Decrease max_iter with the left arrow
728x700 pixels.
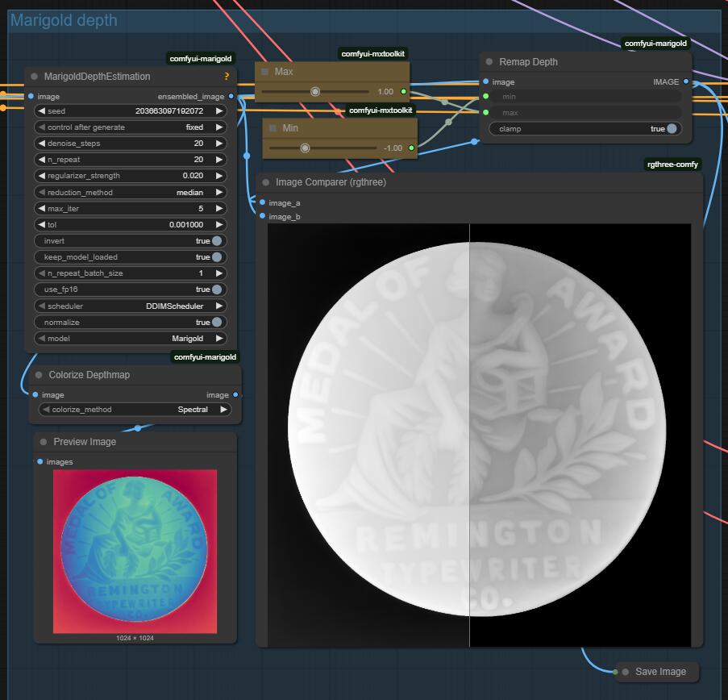pos(41,209)
